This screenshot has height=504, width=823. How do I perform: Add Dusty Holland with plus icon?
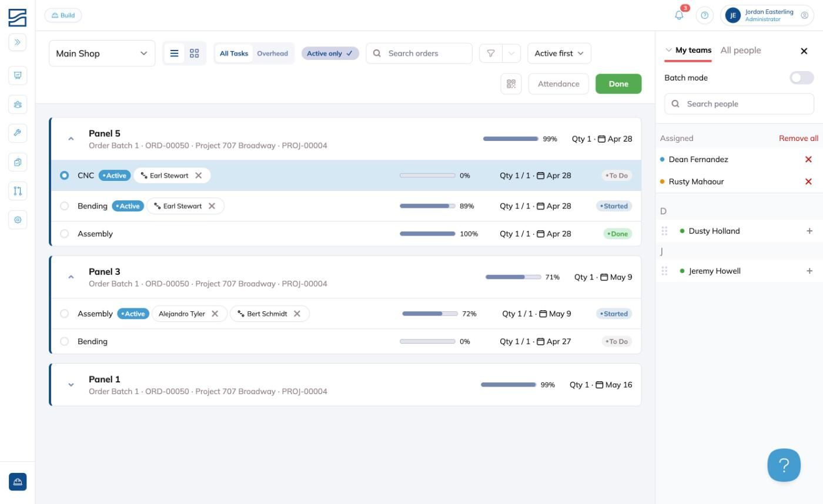click(x=809, y=231)
